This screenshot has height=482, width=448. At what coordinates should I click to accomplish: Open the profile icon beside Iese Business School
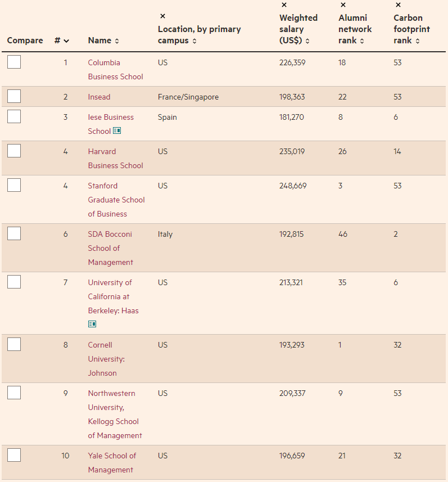coord(117,130)
